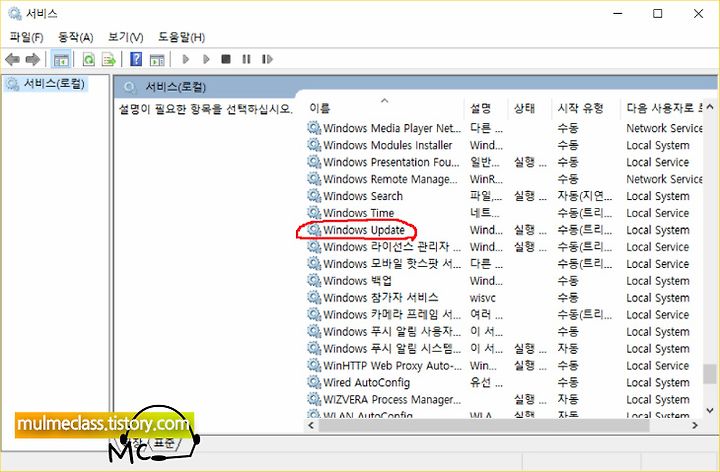This screenshot has height=472, width=720.
Task: Click the vertical scrollbar up arrow
Action: click(710, 107)
